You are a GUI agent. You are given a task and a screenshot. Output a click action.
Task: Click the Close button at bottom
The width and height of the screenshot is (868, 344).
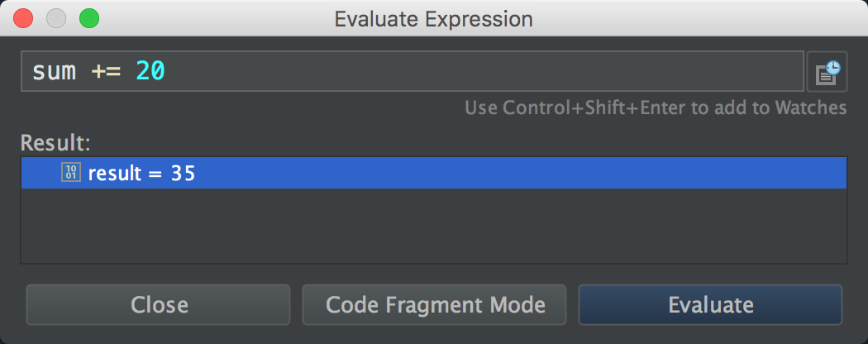tap(159, 304)
